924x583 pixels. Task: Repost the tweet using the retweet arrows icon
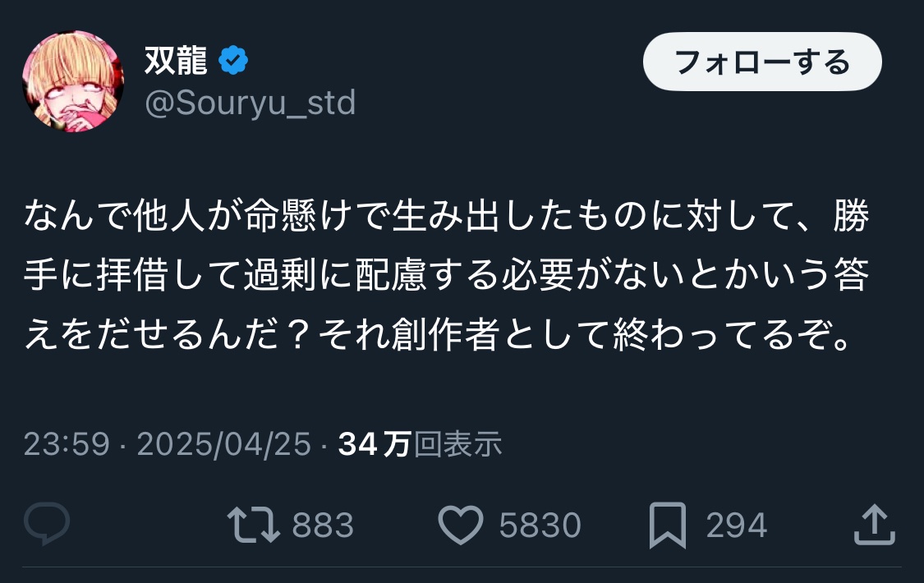tap(255, 523)
